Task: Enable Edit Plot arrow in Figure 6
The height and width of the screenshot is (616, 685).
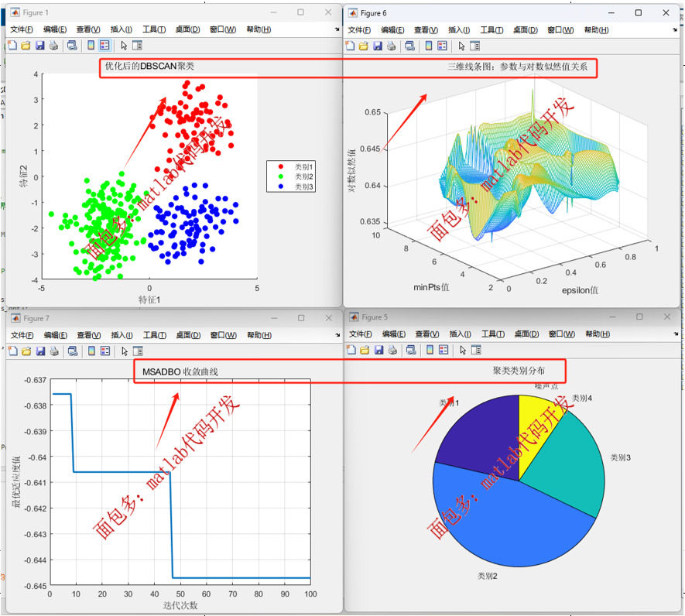Action: [462, 46]
